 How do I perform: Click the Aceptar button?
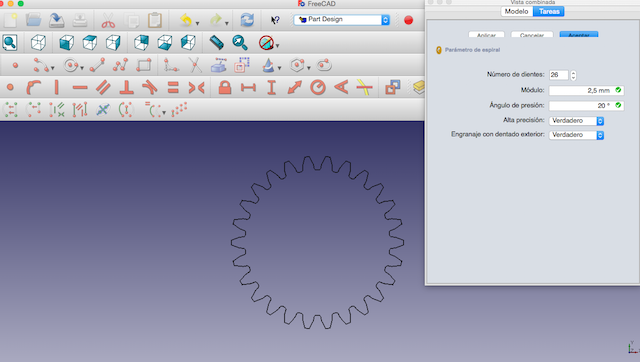point(579,35)
